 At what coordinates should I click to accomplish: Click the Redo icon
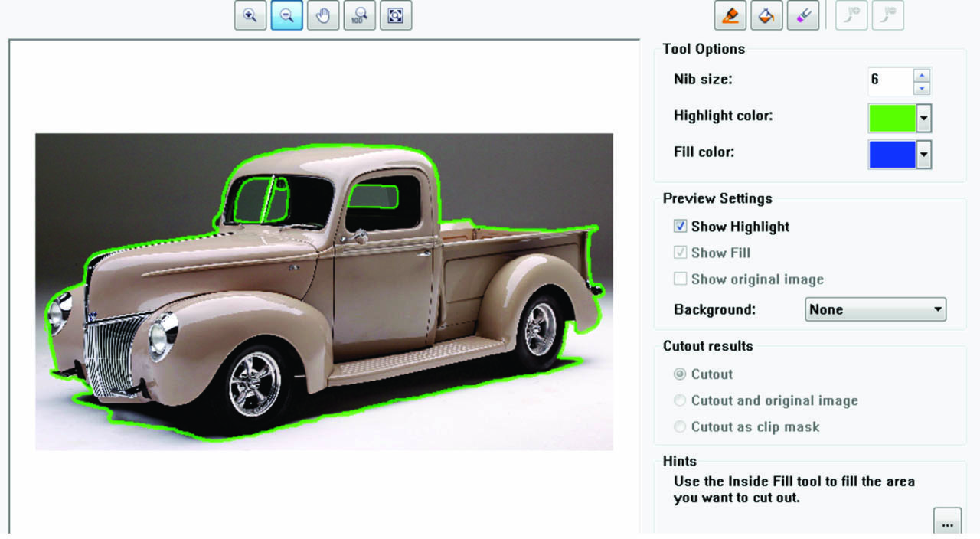(x=888, y=15)
